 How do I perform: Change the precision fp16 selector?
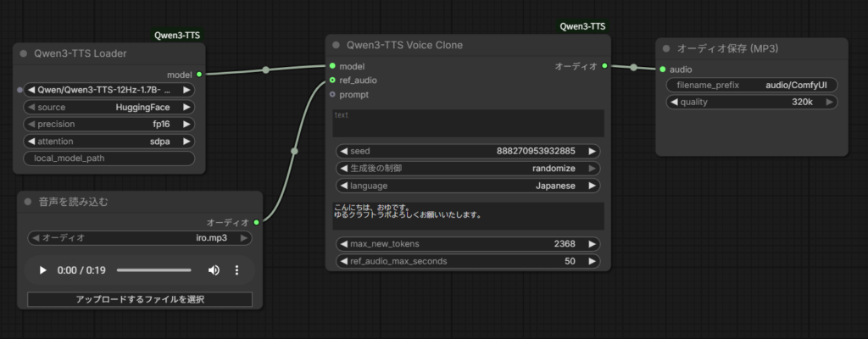(x=109, y=125)
